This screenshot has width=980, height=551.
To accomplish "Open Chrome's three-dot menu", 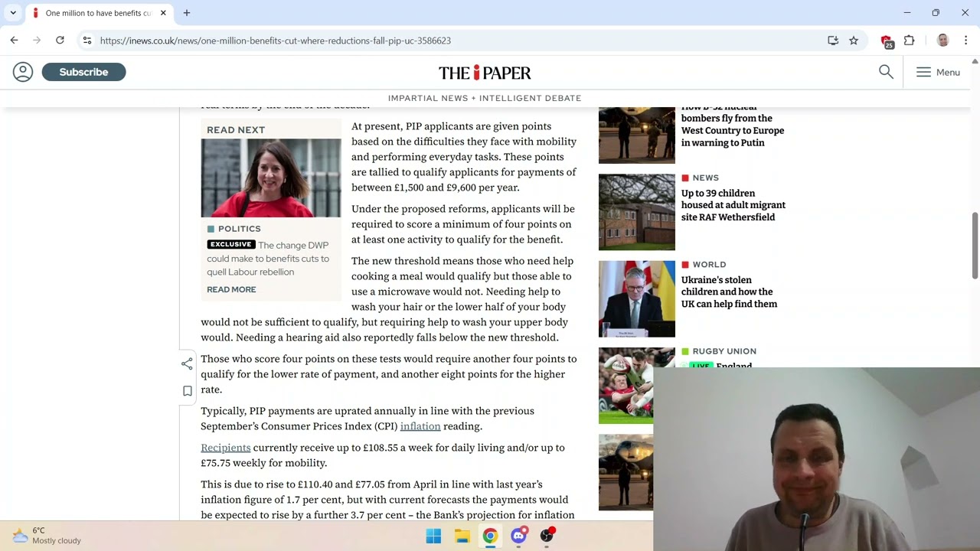I will click(x=965, y=41).
